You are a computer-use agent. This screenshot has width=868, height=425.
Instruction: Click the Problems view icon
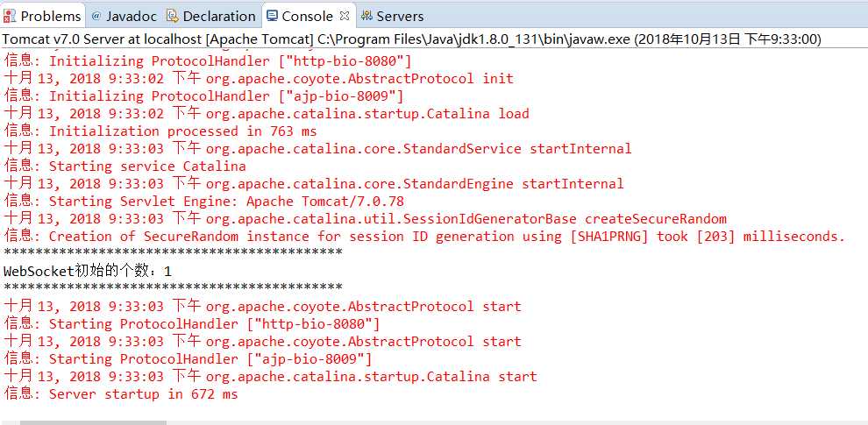tap(10, 16)
